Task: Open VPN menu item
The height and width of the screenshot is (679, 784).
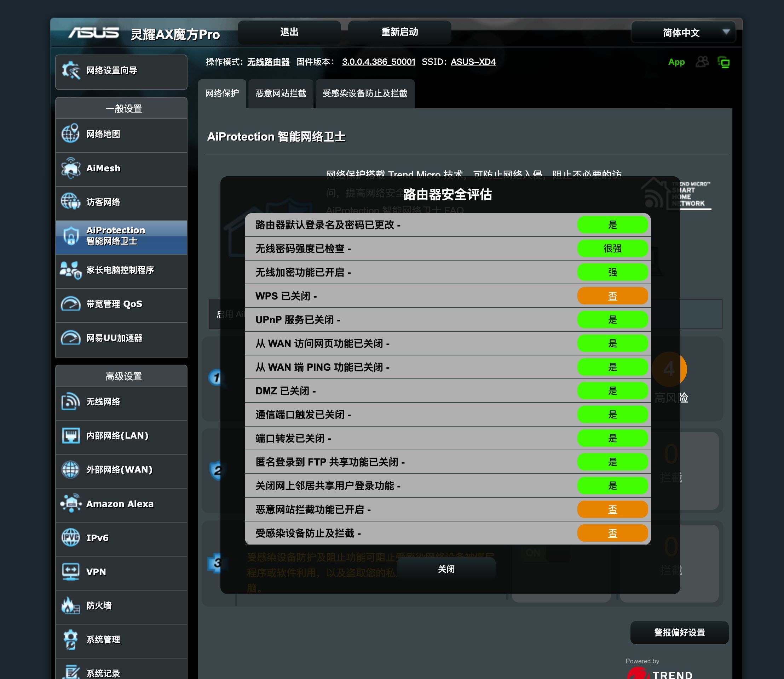Action: point(121,573)
